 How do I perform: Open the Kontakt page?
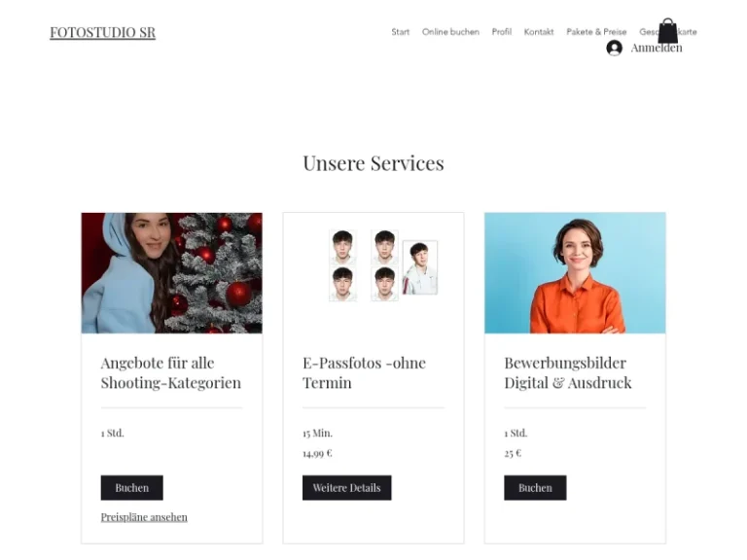click(539, 32)
